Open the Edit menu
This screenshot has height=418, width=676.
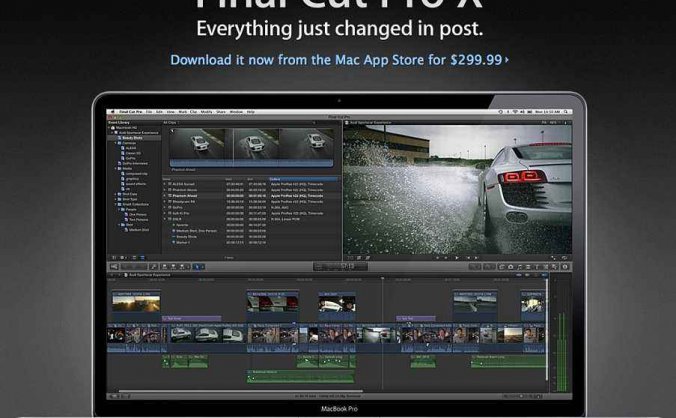[159, 112]
